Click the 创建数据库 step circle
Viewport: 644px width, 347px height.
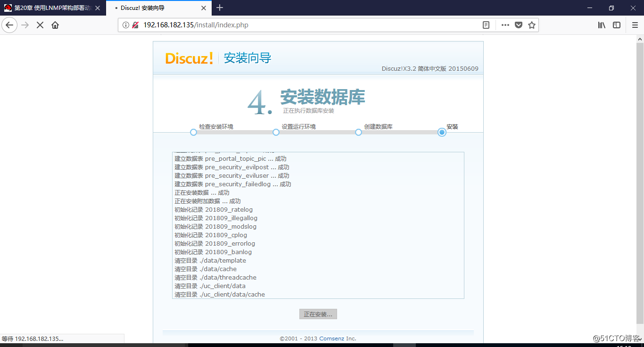pos(358,132)
